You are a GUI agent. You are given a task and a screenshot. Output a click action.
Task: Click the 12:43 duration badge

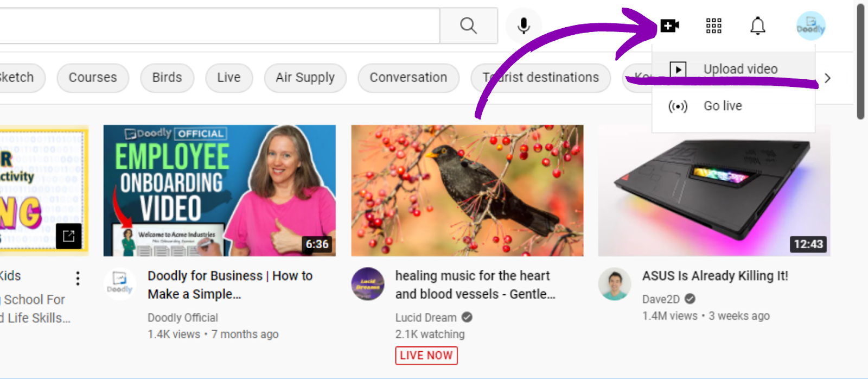pos(808,244)
